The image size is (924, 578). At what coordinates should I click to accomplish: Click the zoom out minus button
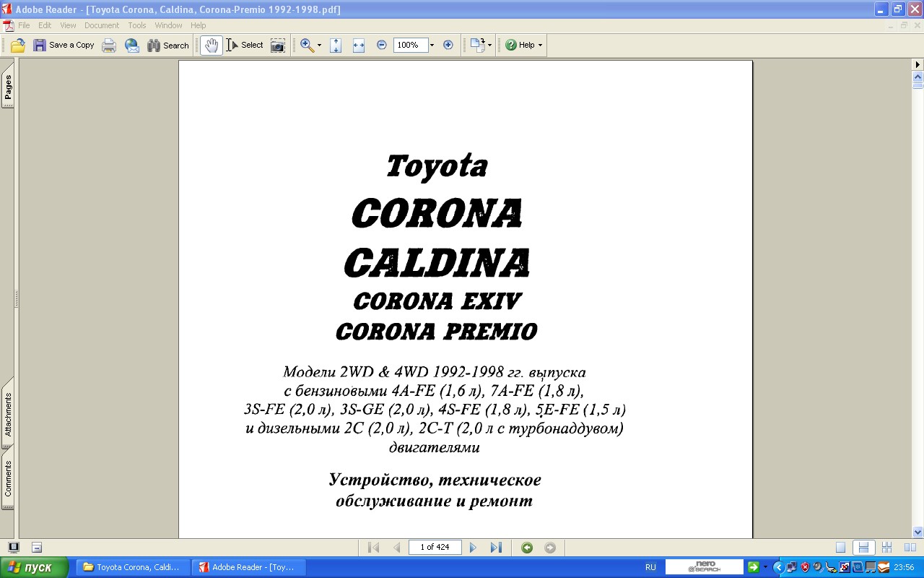coord(382,45)
